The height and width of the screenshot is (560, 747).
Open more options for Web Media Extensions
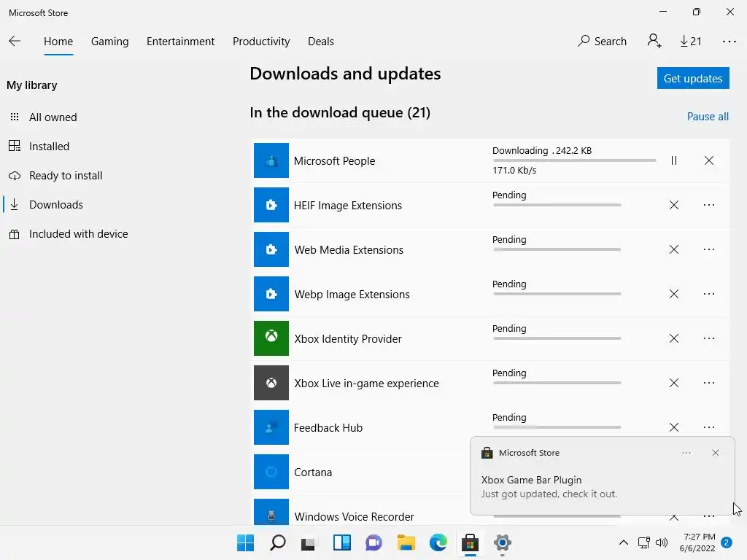(709, 249)
